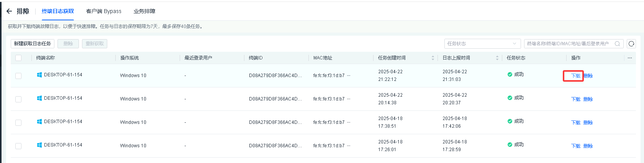
Task: Click the MAC address ellipsis in the first row
Action: click(349, 76)
